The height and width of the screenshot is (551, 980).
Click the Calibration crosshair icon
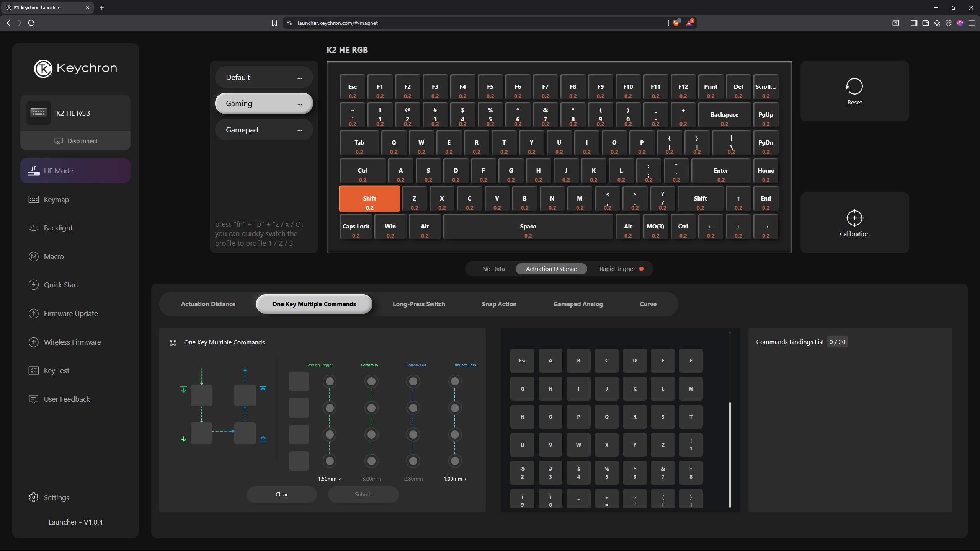(x=854, y=218)
